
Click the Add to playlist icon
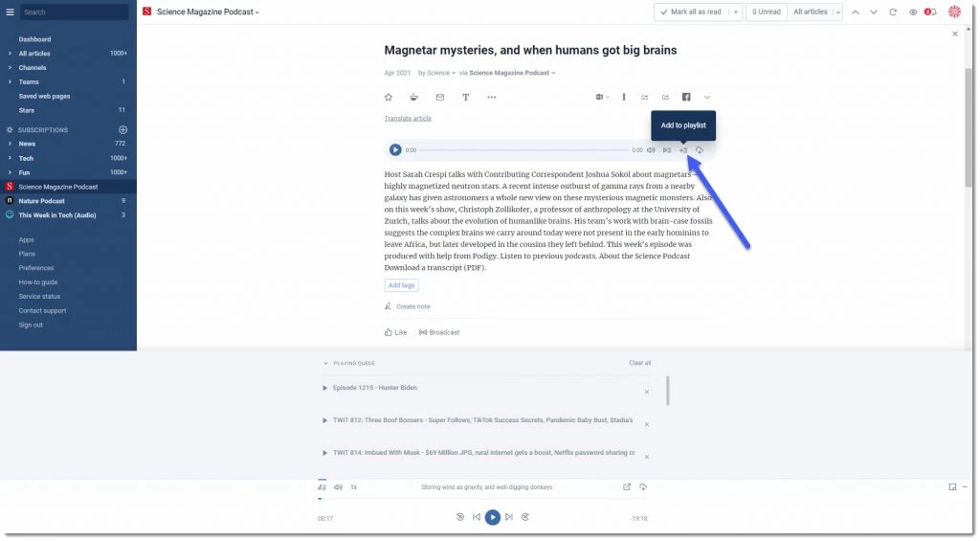coord(683,150)
